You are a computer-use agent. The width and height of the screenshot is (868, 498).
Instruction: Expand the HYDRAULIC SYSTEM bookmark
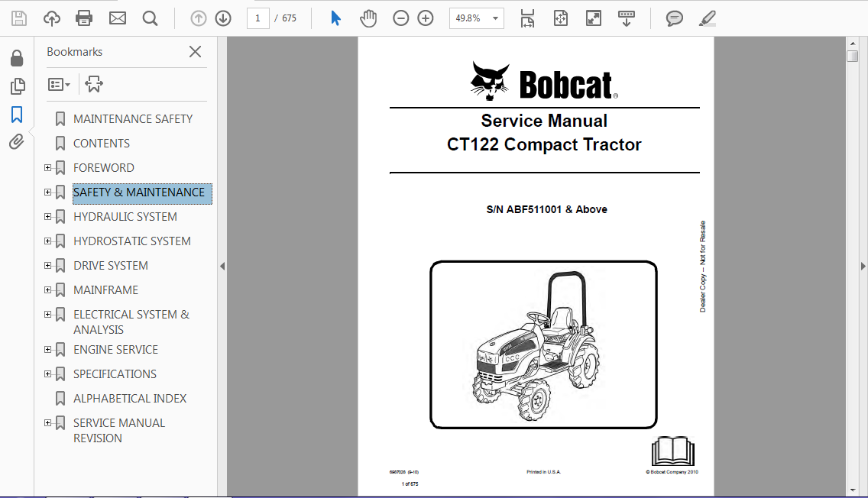[47, 216]
